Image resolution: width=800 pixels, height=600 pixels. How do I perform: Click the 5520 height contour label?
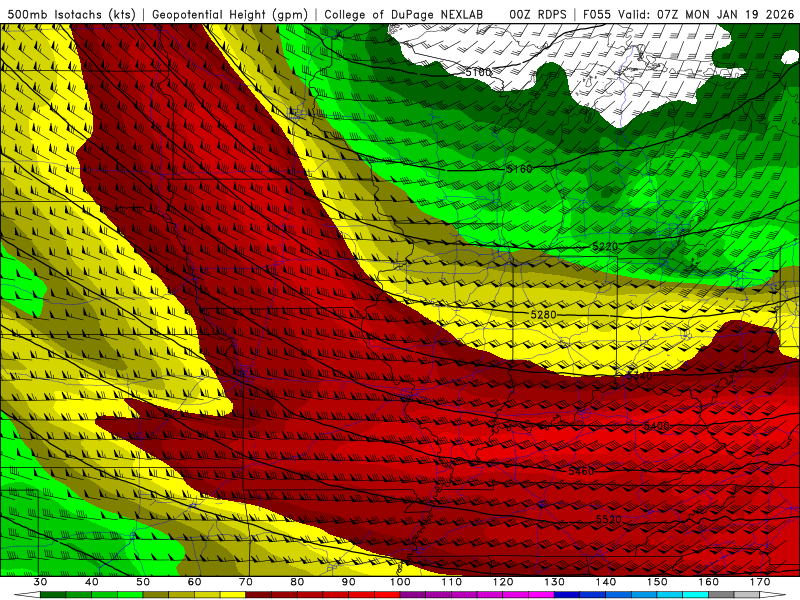tap(609, 519)
